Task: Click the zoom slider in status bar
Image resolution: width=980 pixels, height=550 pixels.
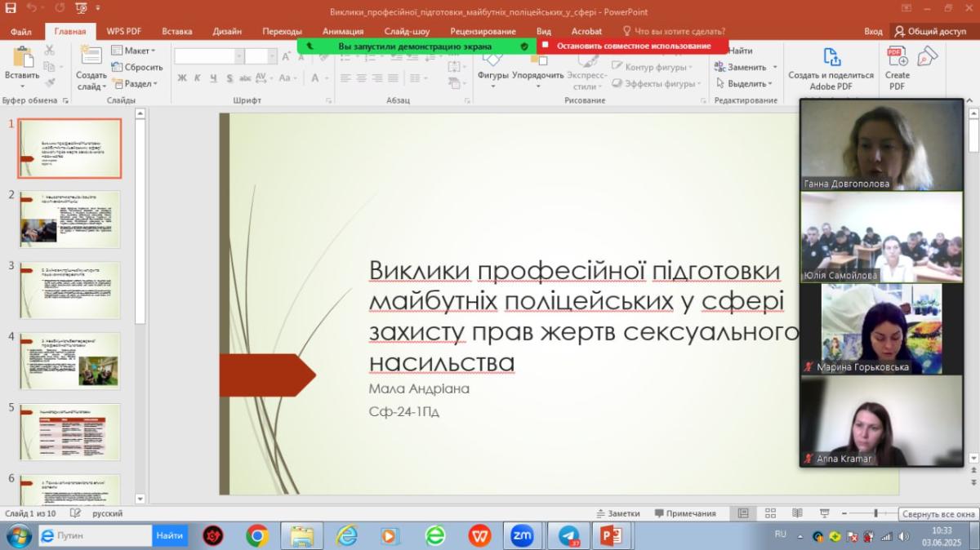Action: point(875,513)
